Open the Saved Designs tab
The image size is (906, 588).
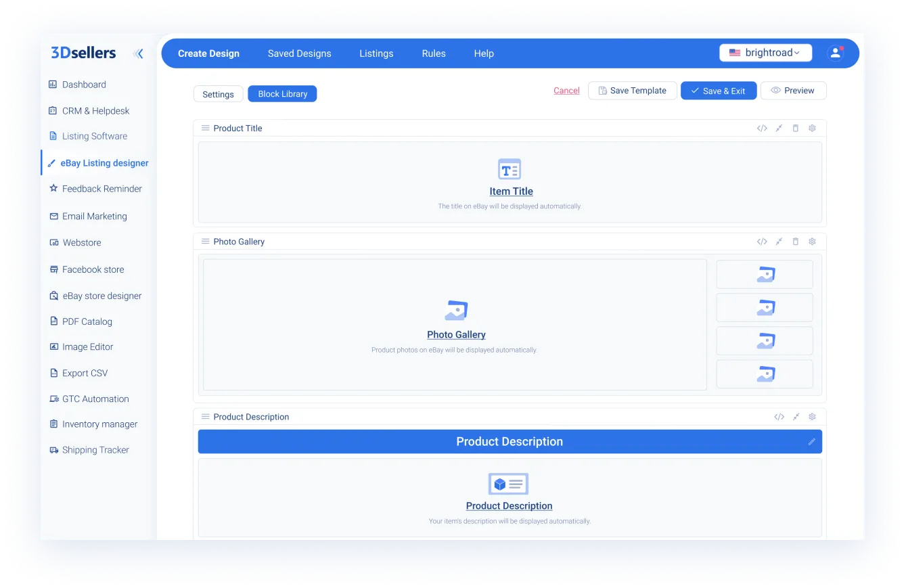point(300,53)
